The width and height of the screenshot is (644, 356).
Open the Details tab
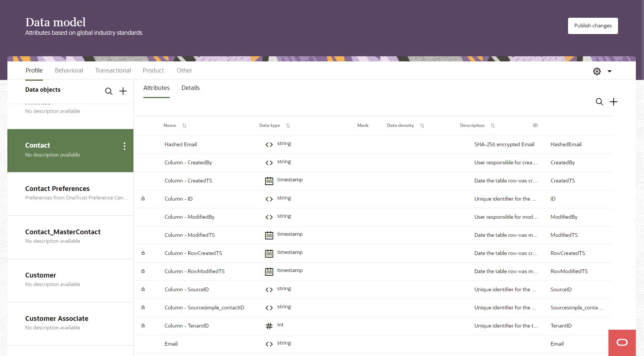pyautogui.click(x=190, y=88)
